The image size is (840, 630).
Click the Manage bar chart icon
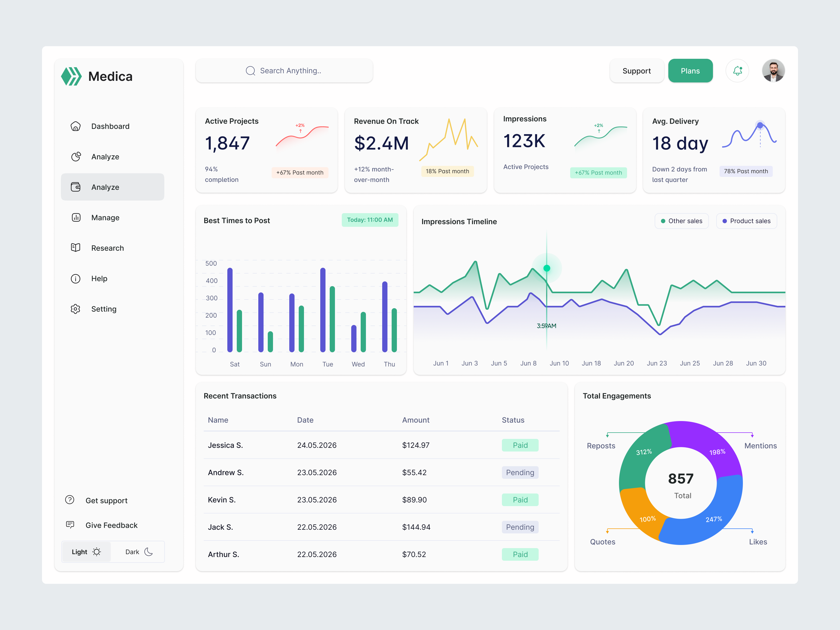click(76, 217)
